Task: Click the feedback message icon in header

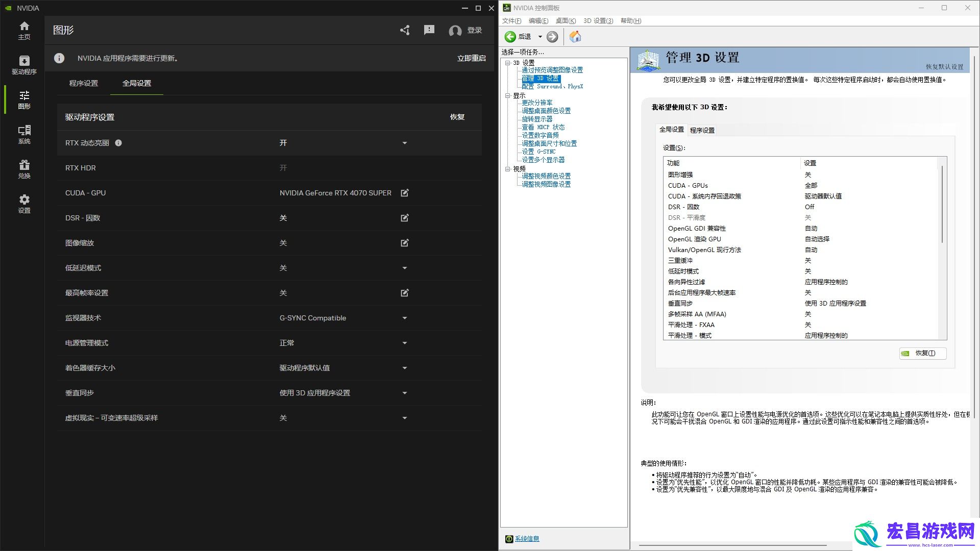Action: point(429,30)
